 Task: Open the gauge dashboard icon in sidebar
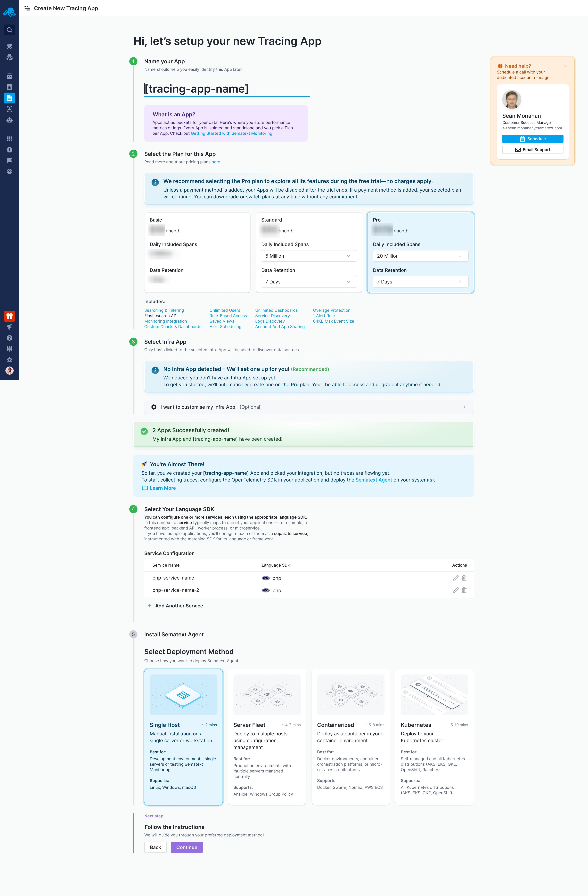tap(9, 171)
